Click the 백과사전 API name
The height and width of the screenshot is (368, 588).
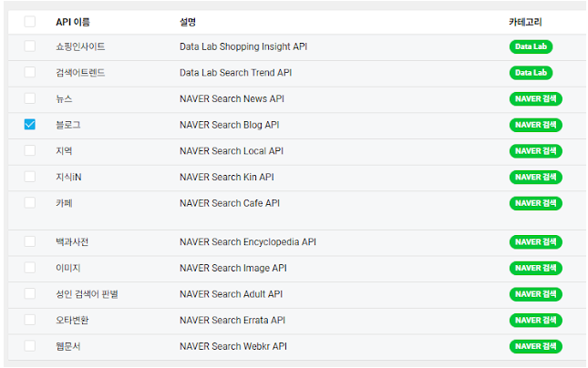72,242
